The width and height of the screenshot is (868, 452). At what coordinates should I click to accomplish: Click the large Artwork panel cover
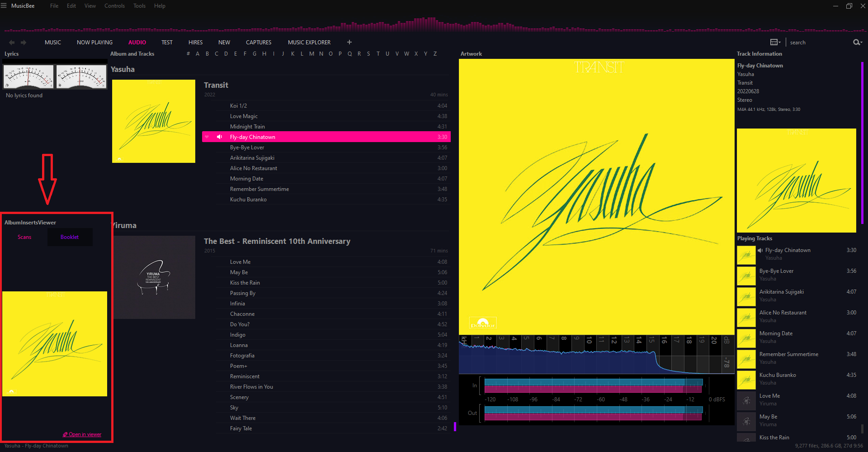597,197
